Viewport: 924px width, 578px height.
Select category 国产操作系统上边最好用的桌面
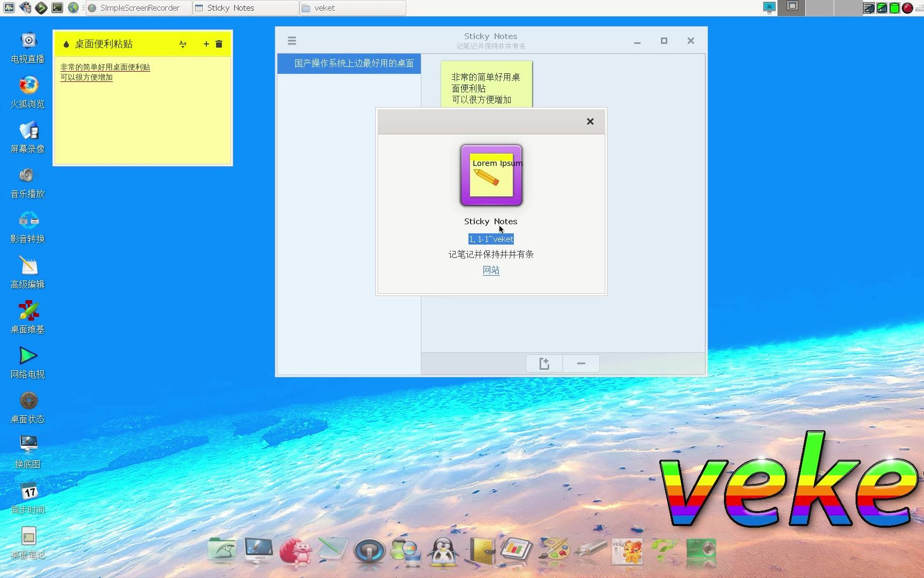[x=349, y=63]
